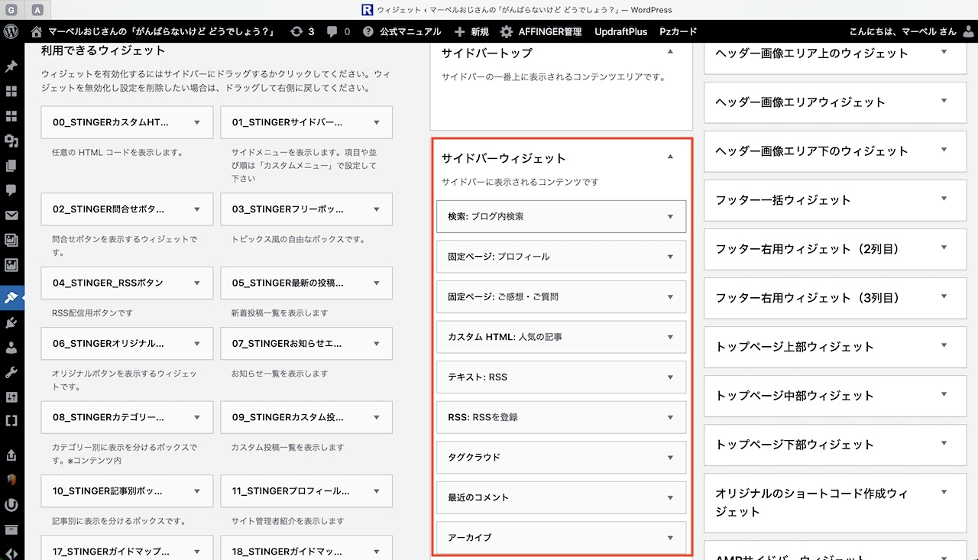Expand the タグクラウド widget
Viewport: 978px width, 560px height.
(670, 458)
